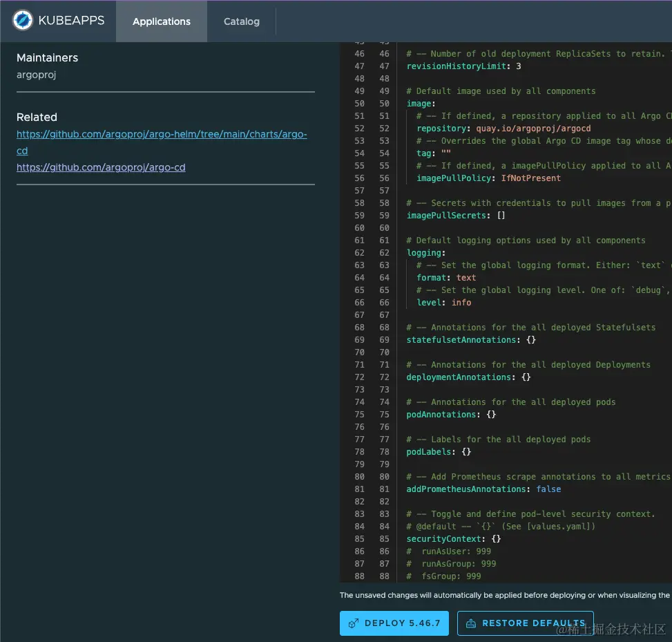672x642 pixels.
Task: Click the 'level: info' line
Action: click(443, 303)
